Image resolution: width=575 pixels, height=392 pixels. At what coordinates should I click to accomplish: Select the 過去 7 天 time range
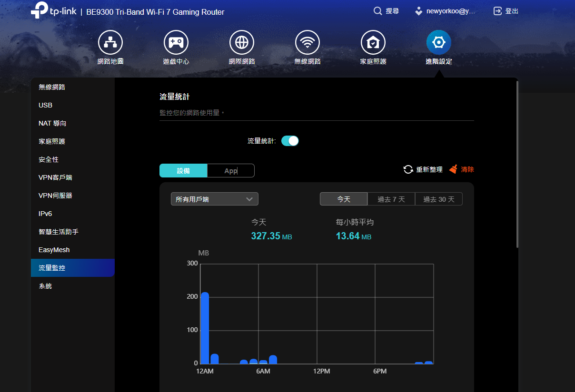point(391,199)
